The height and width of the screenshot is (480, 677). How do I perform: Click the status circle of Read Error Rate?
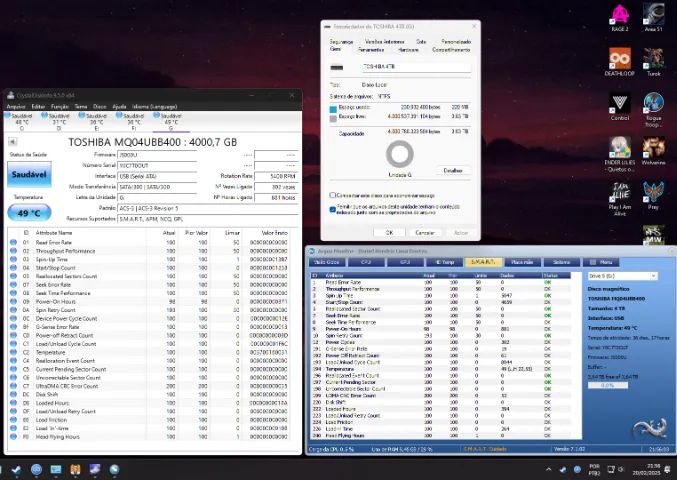tap(13, 243)
